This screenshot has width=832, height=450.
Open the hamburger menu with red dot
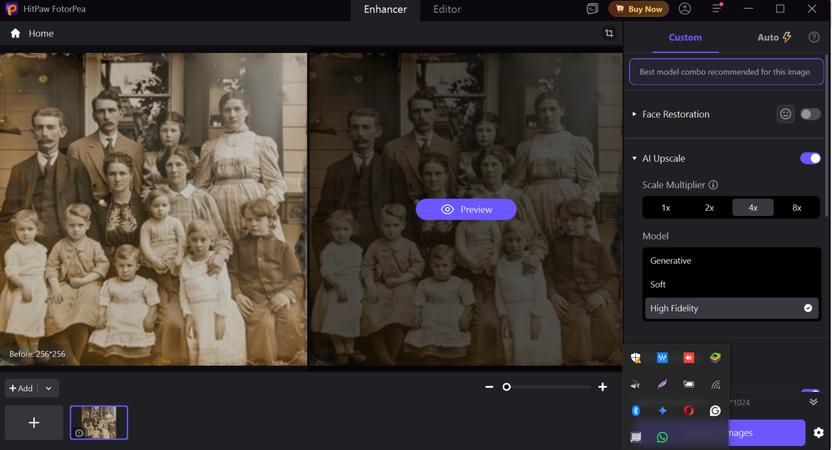[x=717, y=8]
